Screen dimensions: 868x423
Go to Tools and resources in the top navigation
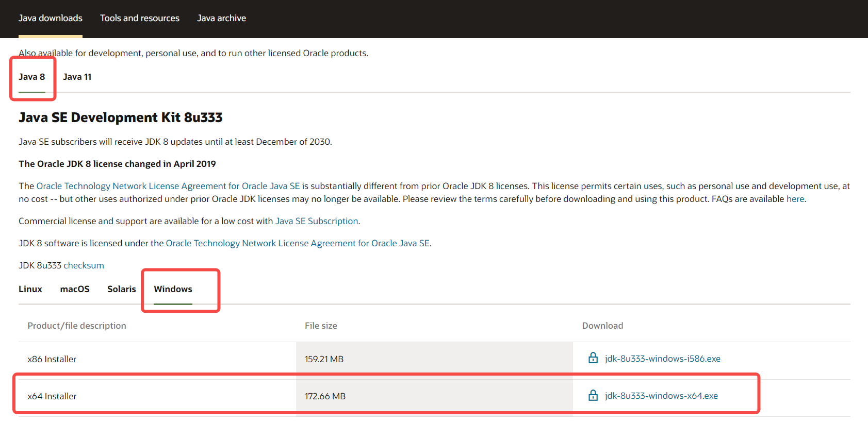[x=140, y=18]
